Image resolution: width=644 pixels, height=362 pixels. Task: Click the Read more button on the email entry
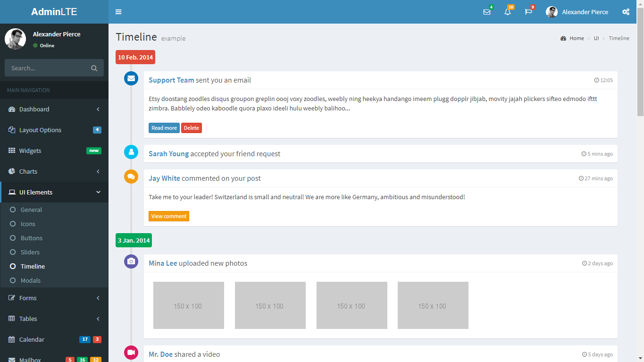(x=164, y=127)
